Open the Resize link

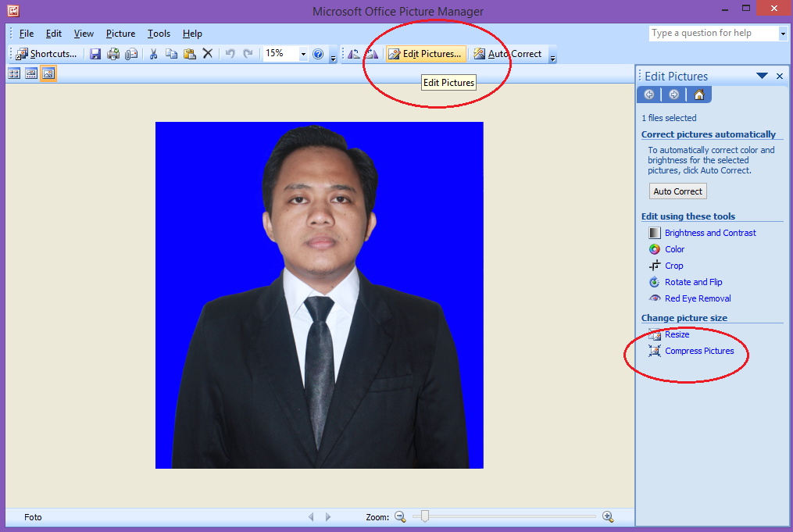coord(677,334)
